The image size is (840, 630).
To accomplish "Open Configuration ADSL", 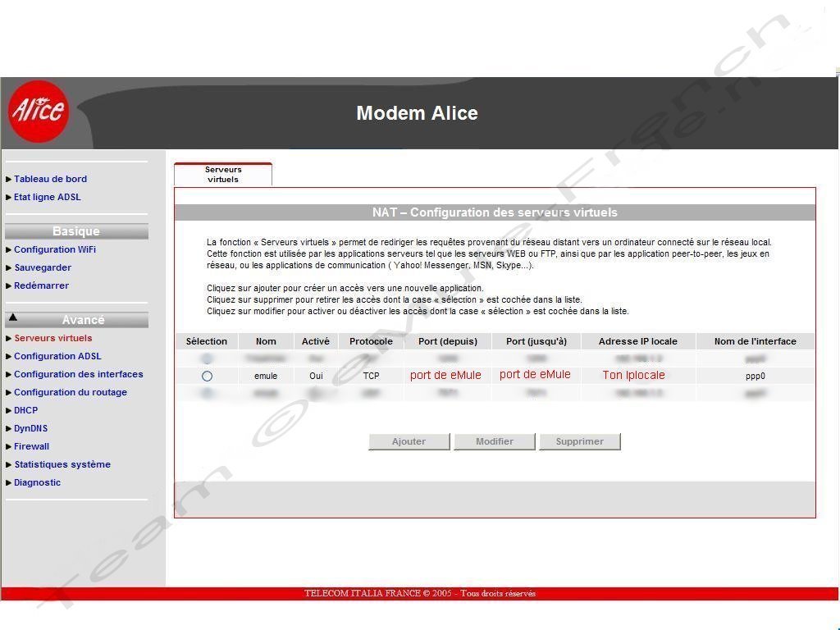I will coord(57,356).
